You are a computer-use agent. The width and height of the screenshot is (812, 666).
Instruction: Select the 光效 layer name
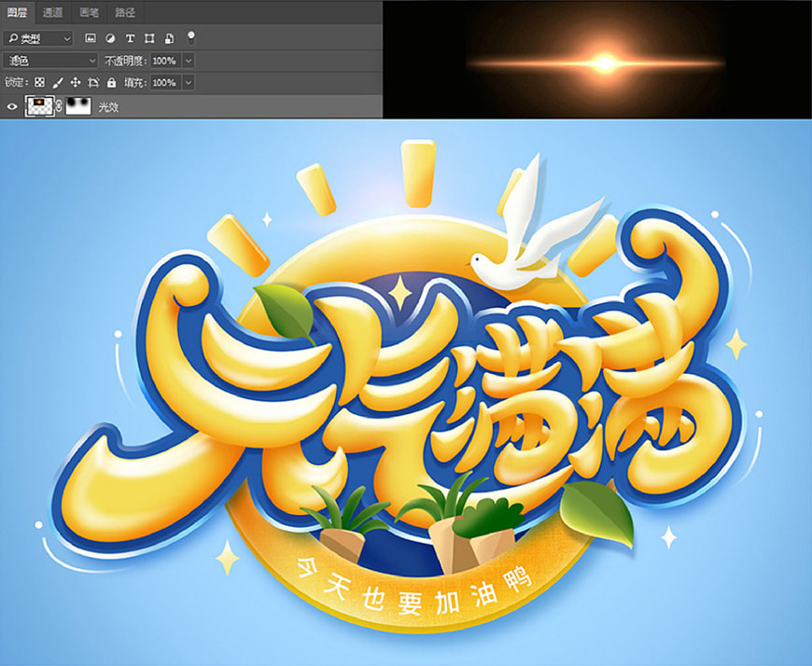108,107
